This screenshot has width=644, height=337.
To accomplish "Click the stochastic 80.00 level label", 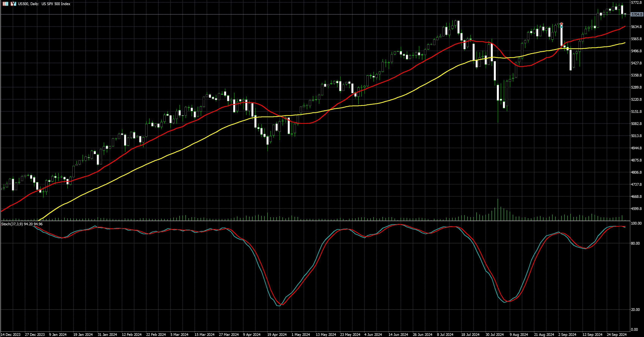I will [635, 243].
